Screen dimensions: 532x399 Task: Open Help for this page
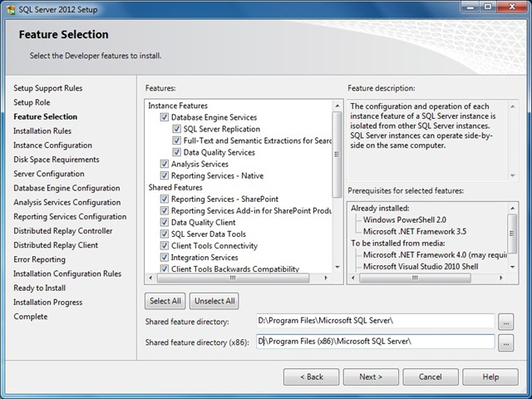click(490, 377)
